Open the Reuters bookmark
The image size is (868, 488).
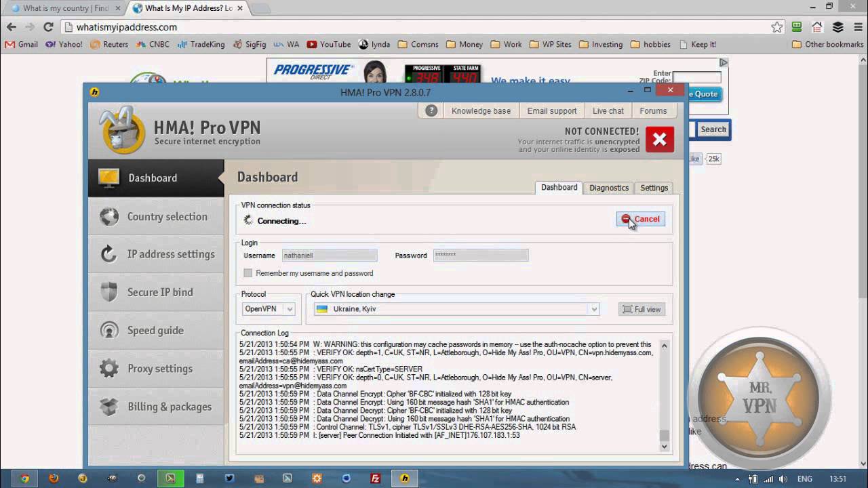[108, 44]
